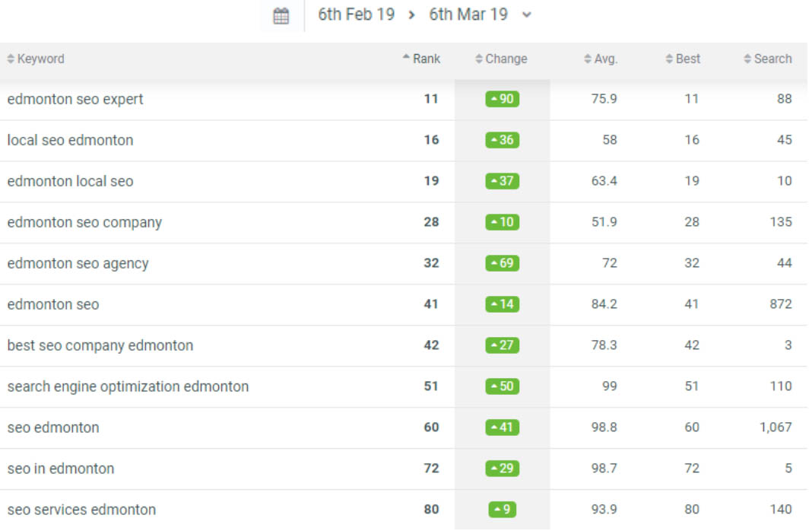Screen dimensions: 812x531
Task: Sort the table by Change column
Action: pyautogui.click(x=501, y=59)
